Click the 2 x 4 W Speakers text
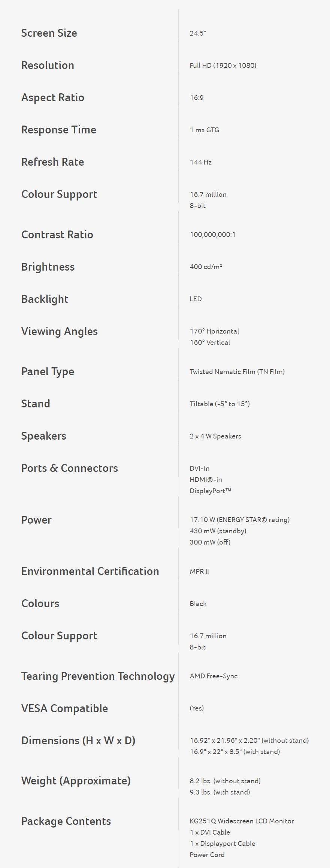330x868 pixels. tap(215, 436)
